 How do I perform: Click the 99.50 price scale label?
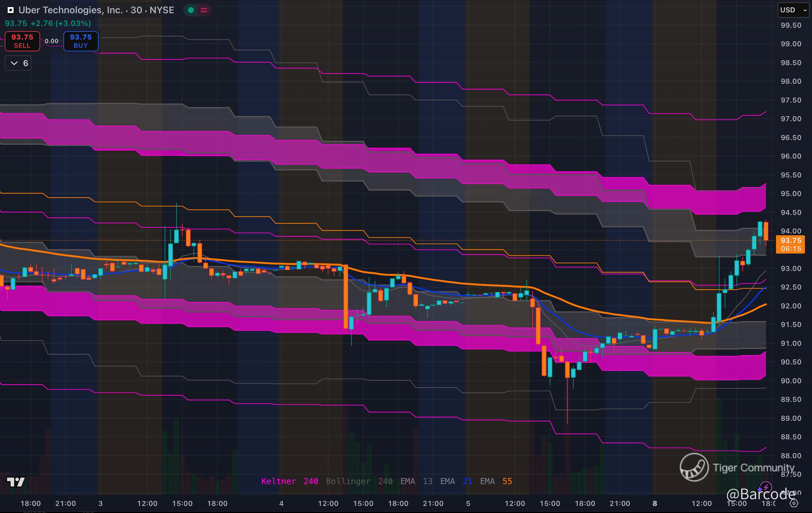[791, 25]
